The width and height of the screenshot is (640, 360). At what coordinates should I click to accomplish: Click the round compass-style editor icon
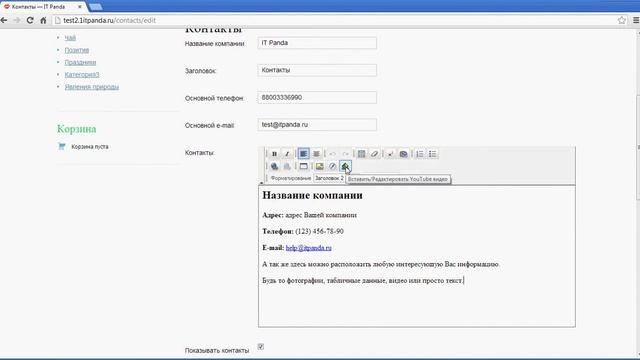pos(332,166)
